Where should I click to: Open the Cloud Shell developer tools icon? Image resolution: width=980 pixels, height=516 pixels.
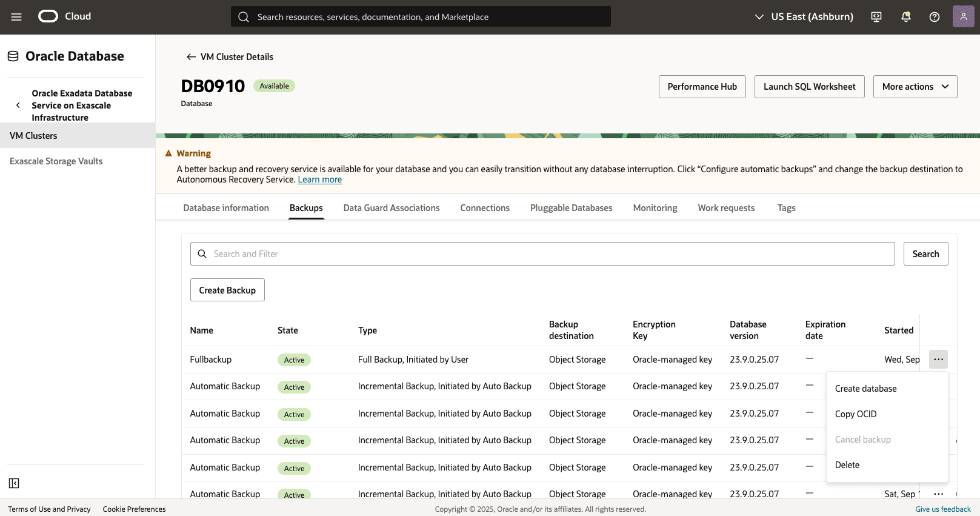coord(876,17)
